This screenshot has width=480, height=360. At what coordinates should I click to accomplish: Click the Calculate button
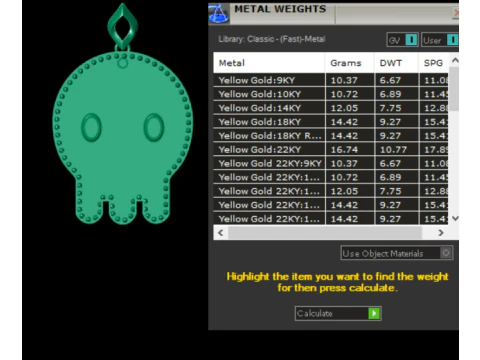pos(338,313)
